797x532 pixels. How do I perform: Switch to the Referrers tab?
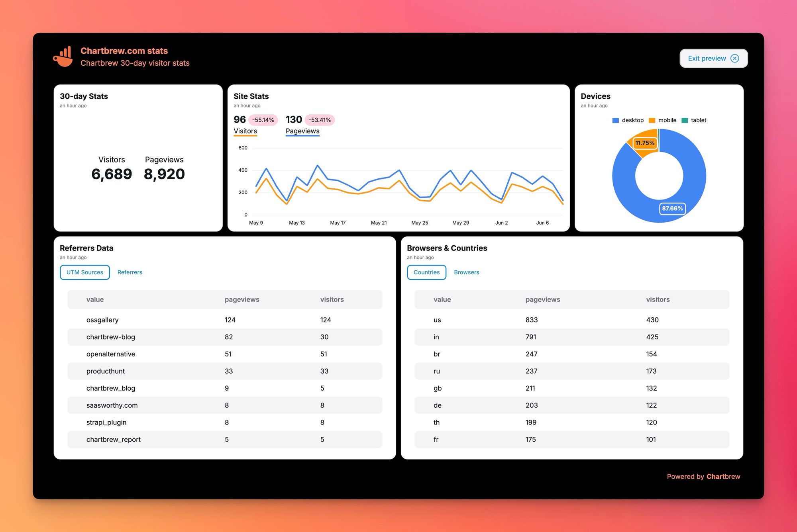[x=130, y=272]
